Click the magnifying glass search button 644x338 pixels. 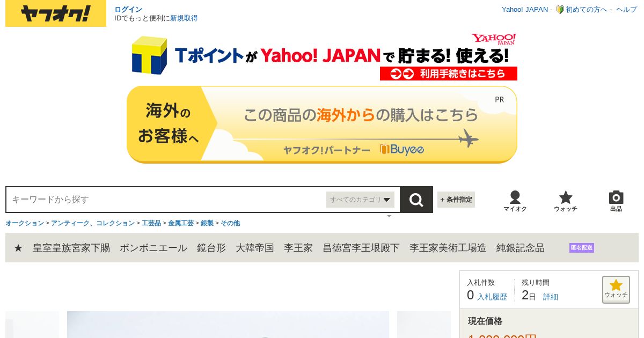click(x=416, y=200)
